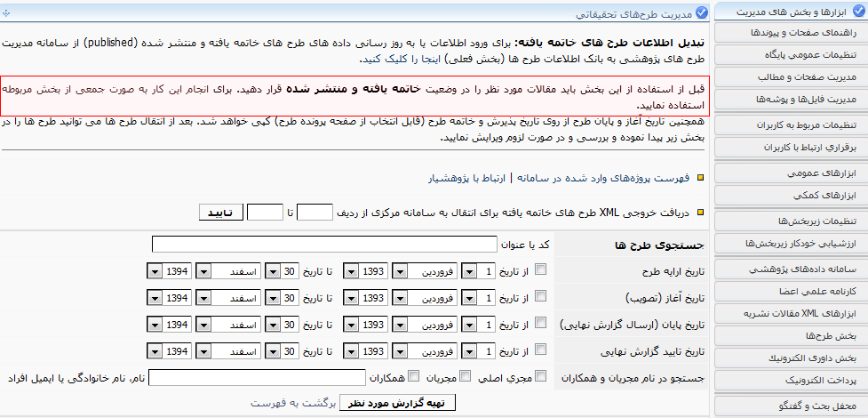Viewport: 868px width, 418px height.
Task: Click the yellow bullet beside فهرست پروژه‌های وارد شده
Action: (x=699, y=179)
